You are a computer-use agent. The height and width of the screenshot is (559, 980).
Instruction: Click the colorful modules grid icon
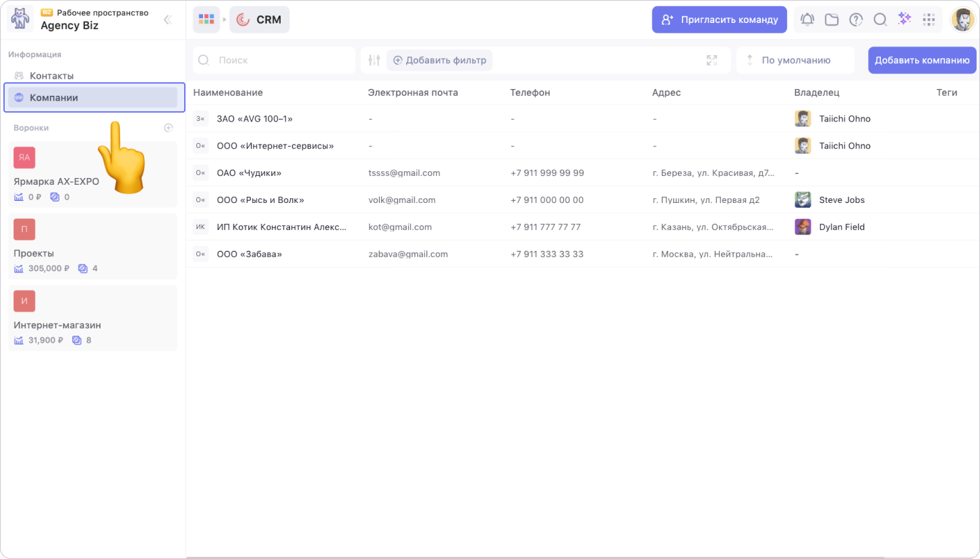[206, 20]
